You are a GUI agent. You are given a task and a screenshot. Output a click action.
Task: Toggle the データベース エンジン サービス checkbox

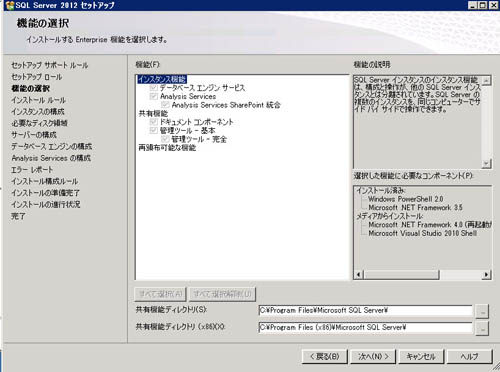click(x=154, y=88)
